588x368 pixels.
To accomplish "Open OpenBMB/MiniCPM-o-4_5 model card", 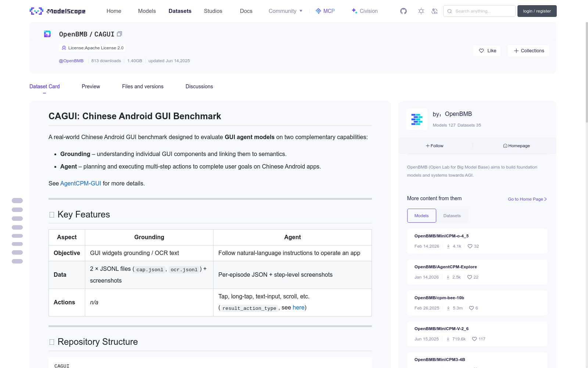I will click(477, 241).
